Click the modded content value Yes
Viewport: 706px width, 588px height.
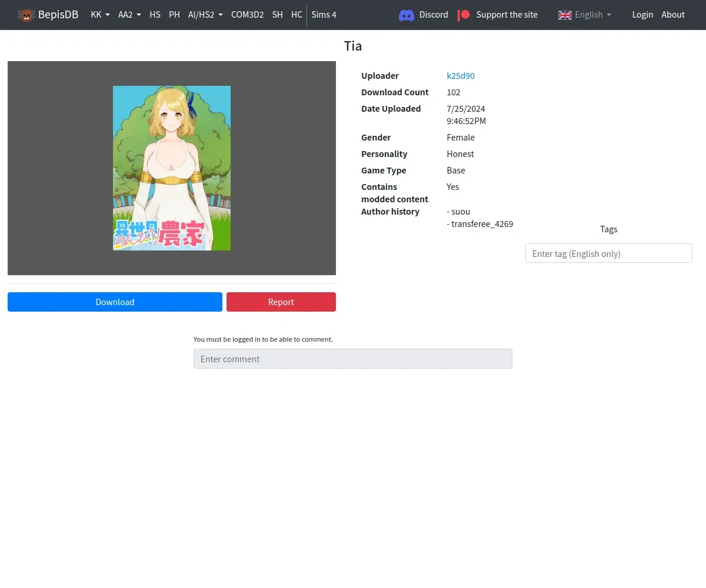pyautogui.click(x=453, y=187)
